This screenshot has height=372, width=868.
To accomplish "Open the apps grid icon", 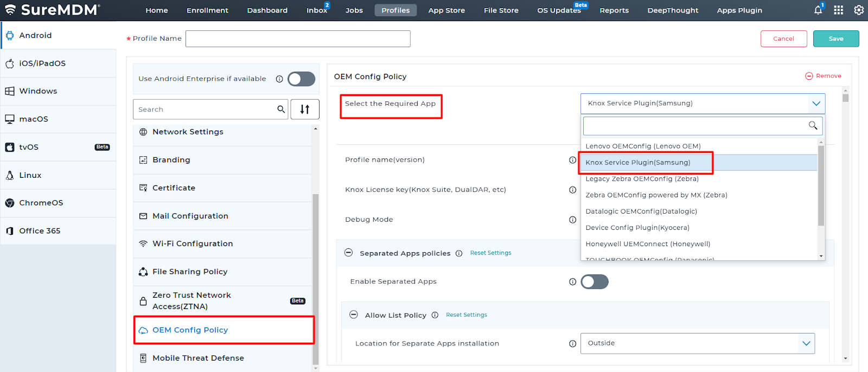I will [x=839, y=10].
